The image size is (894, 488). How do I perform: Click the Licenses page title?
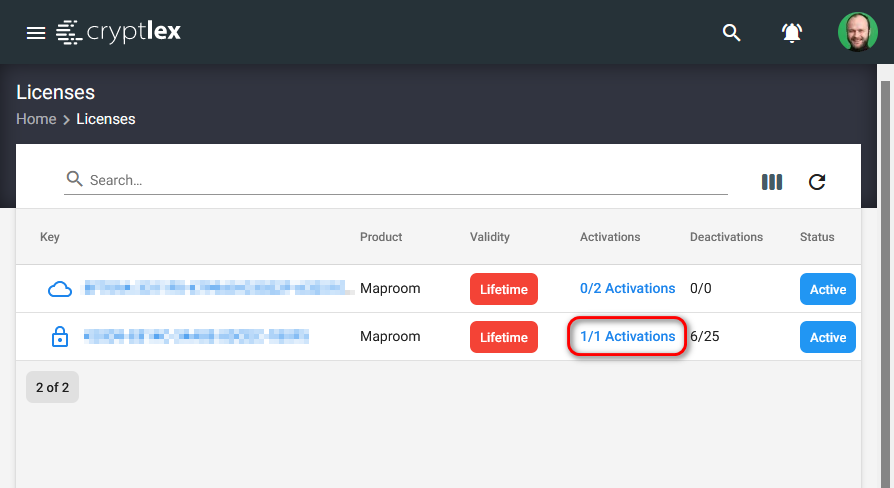tap(55, 92)
